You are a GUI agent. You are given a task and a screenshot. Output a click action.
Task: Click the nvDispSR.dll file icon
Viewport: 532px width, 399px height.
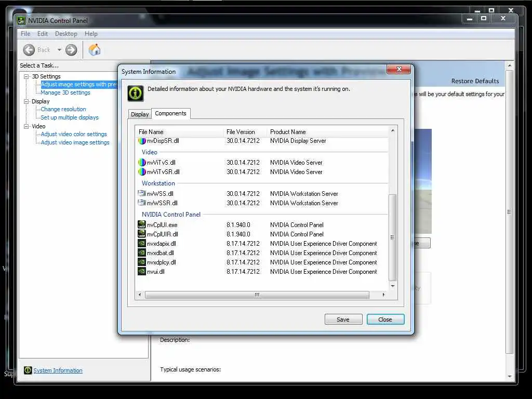[141, 140]
